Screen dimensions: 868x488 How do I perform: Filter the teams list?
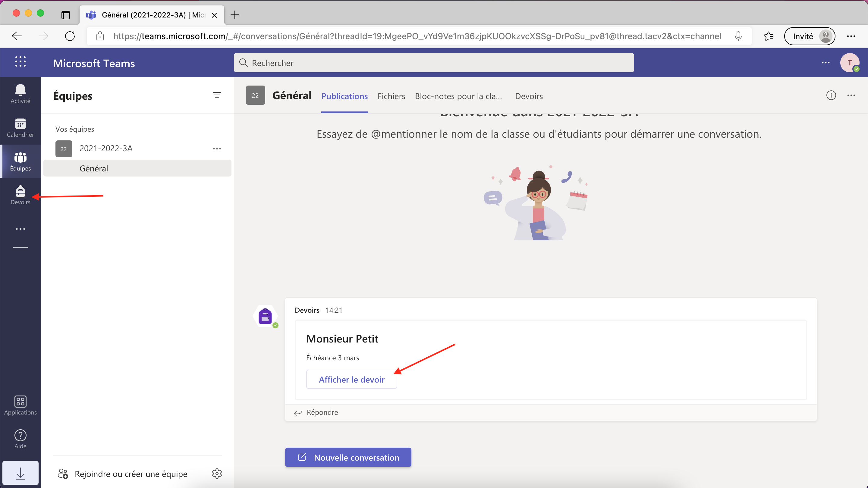pos(217,95)
